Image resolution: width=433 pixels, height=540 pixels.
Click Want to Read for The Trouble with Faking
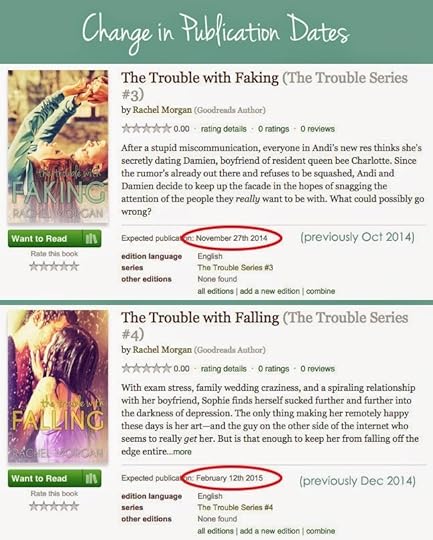point(45,238)
